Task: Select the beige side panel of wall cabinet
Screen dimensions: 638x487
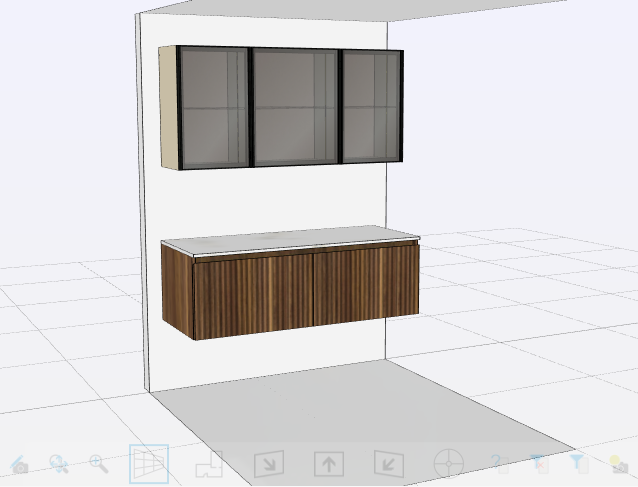Action: [168, 108]
